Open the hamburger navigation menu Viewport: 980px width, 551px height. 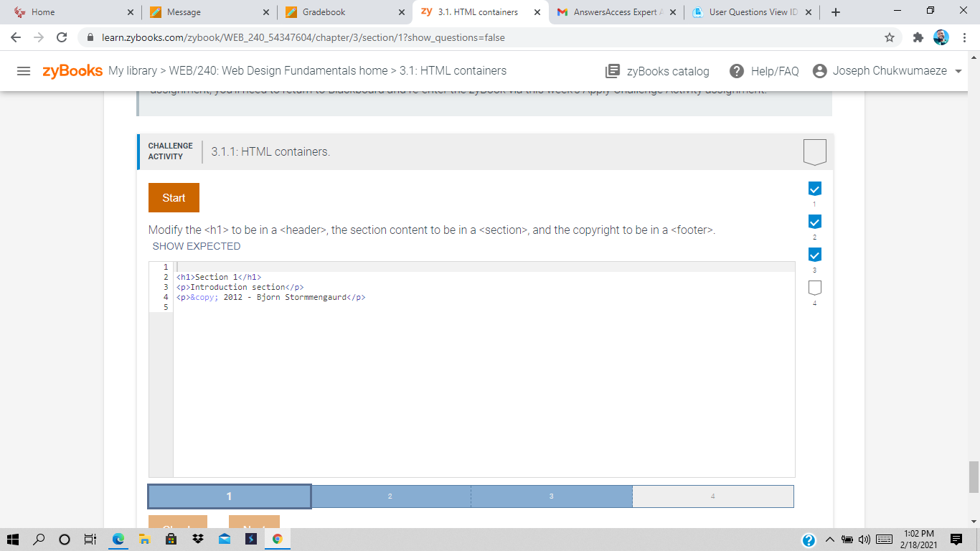tap(24, 71)
